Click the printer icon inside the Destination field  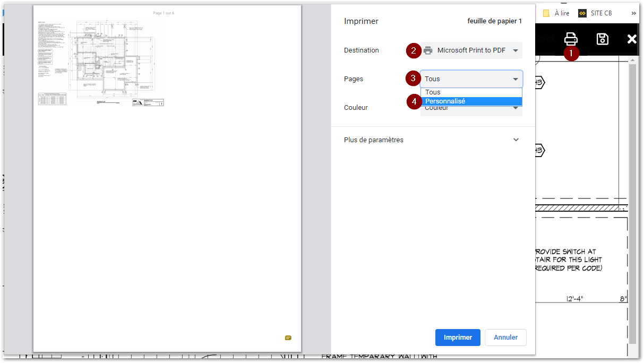tap(428, 50)
